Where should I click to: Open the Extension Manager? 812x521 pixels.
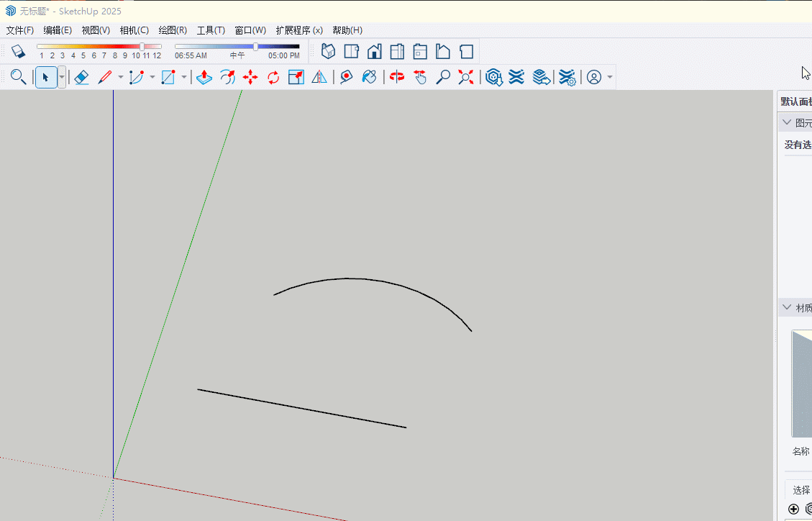pyautogui.click(x=567, y=77)
